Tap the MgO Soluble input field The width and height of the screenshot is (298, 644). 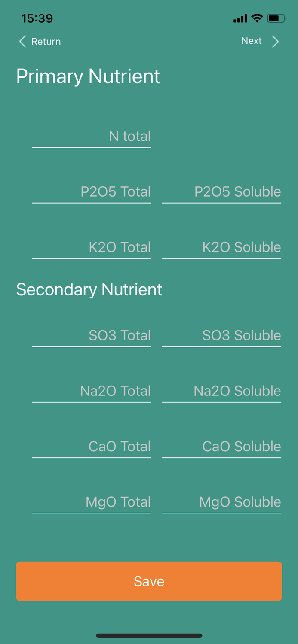(221, 502)
